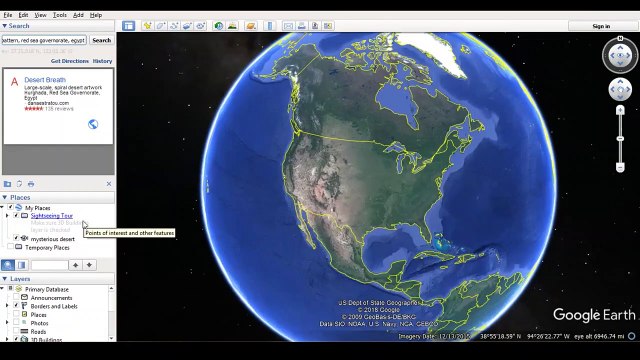Add a path from the toolbar
The height and width of the screenshot is (360, 640).
click(x=174, y=26)
